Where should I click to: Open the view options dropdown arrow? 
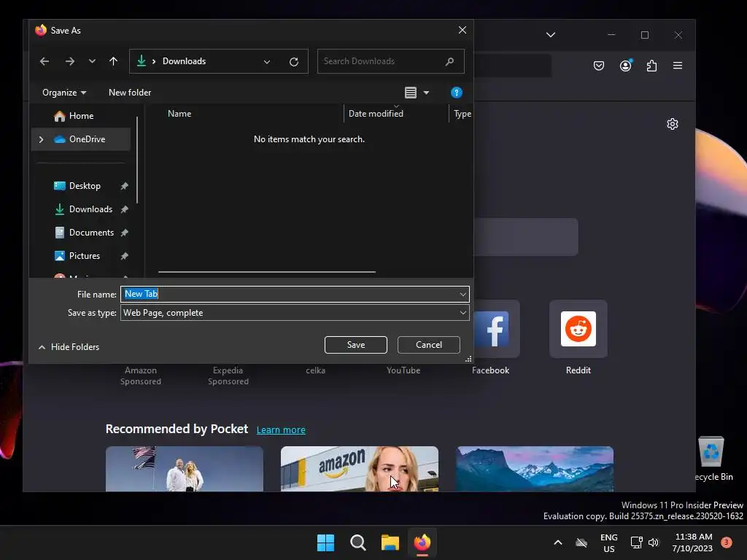tap(426, 93)
